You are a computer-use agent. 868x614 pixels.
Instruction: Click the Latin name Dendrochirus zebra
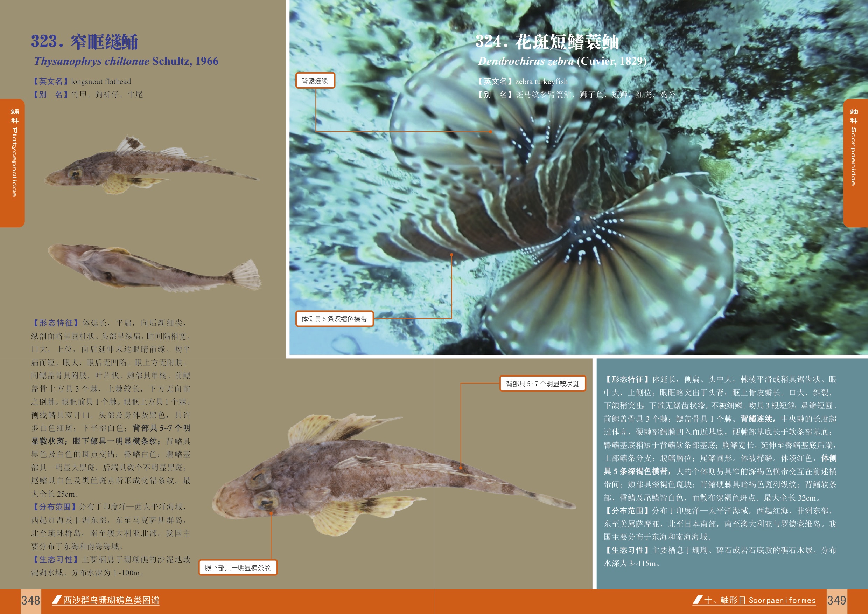pos(525,61)
